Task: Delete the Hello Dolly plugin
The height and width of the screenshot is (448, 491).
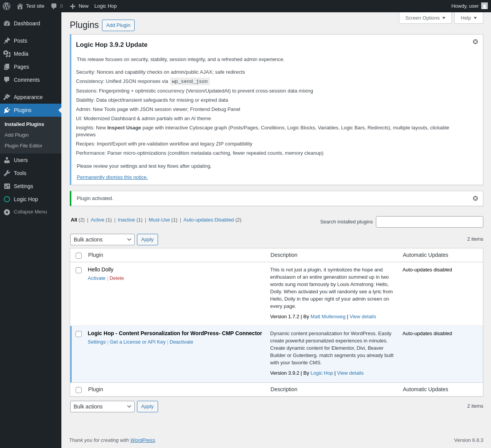Action: [117, 278]
